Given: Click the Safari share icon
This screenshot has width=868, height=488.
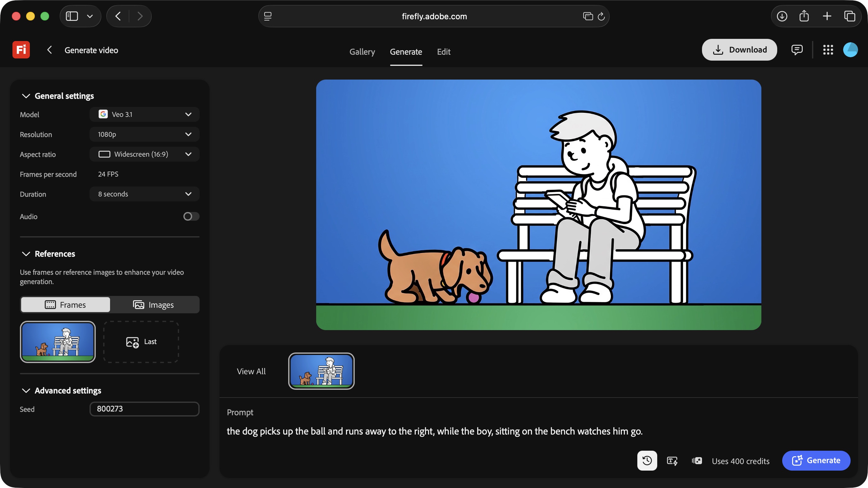Looking at the screenshot, I should point(804,16).
